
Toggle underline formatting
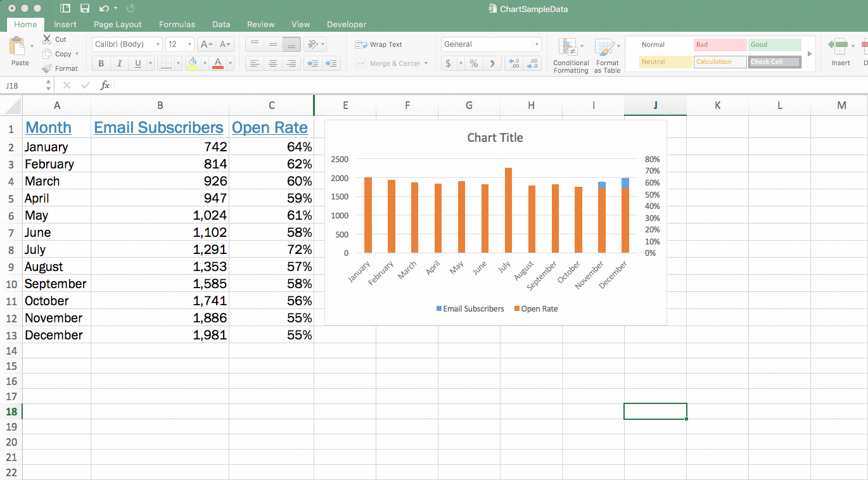tap(137, 63)
